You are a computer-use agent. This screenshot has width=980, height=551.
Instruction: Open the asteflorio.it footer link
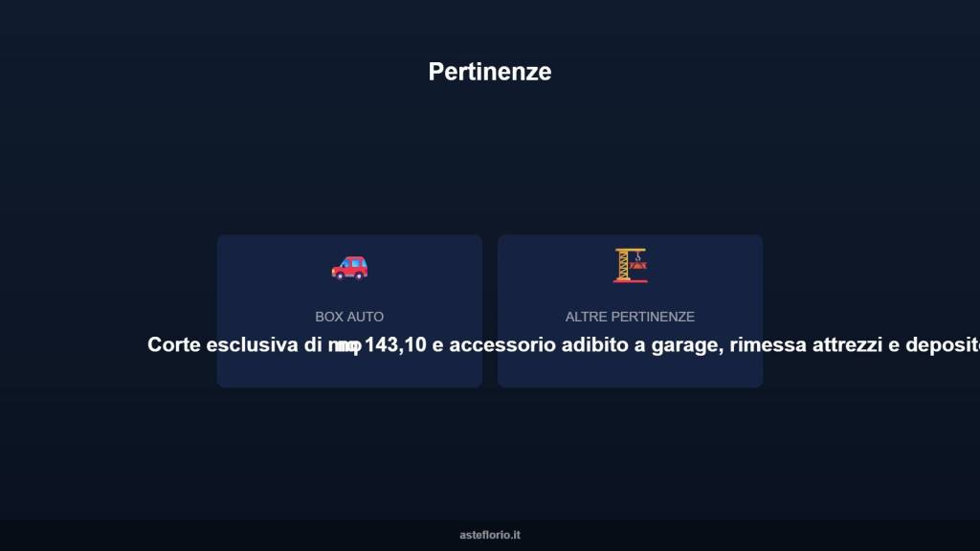[490, 536]
